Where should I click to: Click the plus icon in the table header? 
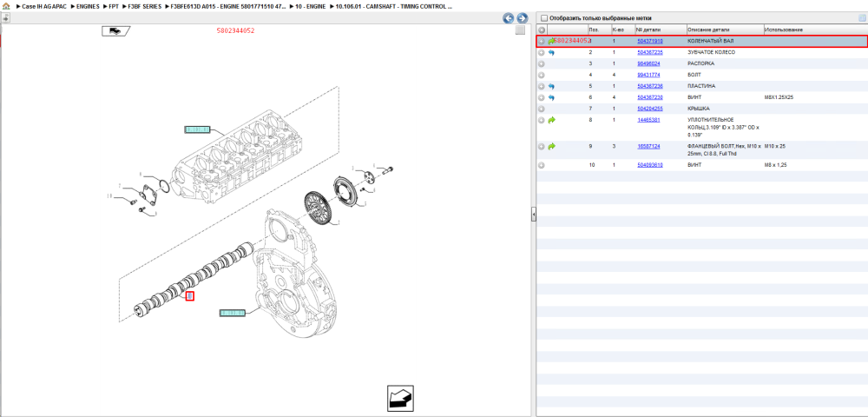(x=542, y=30)
